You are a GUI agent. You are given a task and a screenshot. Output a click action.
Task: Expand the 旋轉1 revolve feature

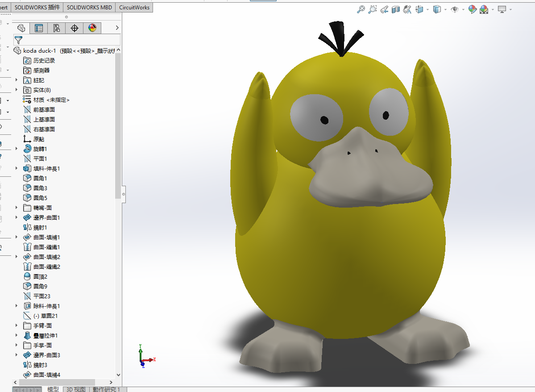pyautogui.click(x=17, y=149)
